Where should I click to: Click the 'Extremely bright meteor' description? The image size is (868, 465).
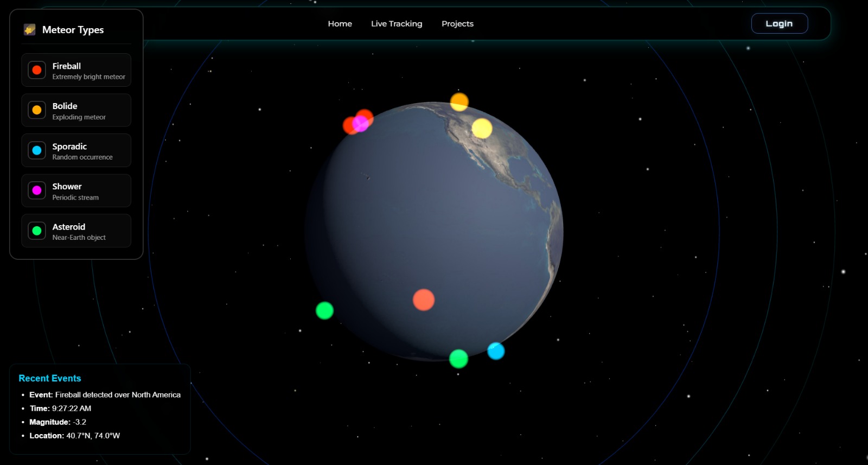(89, 77)
